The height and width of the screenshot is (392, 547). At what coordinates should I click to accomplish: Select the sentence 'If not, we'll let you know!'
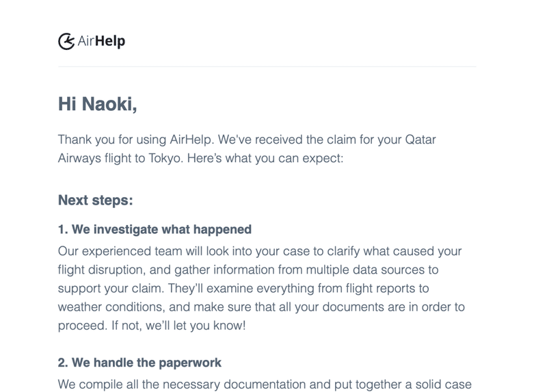click(x=178, y=326)
